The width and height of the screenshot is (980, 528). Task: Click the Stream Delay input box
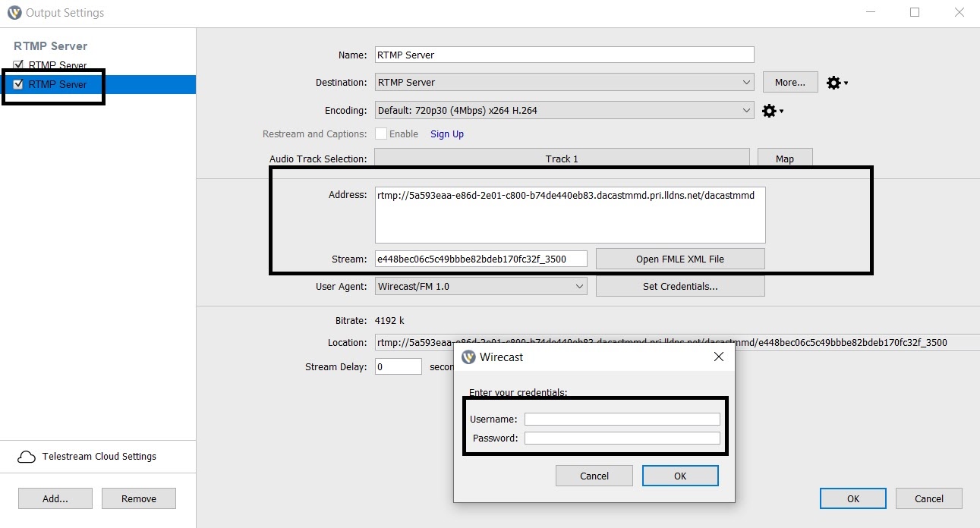click(x=398, y=366)
